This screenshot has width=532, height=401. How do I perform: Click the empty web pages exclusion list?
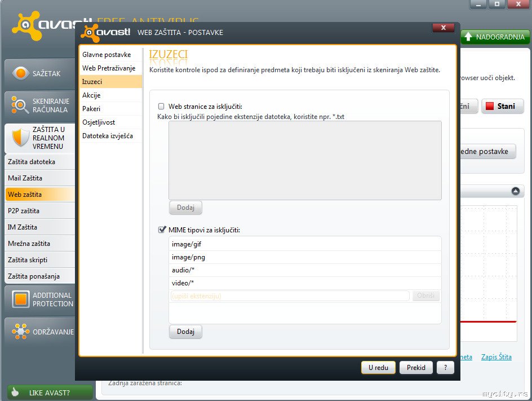coord(305,160)
